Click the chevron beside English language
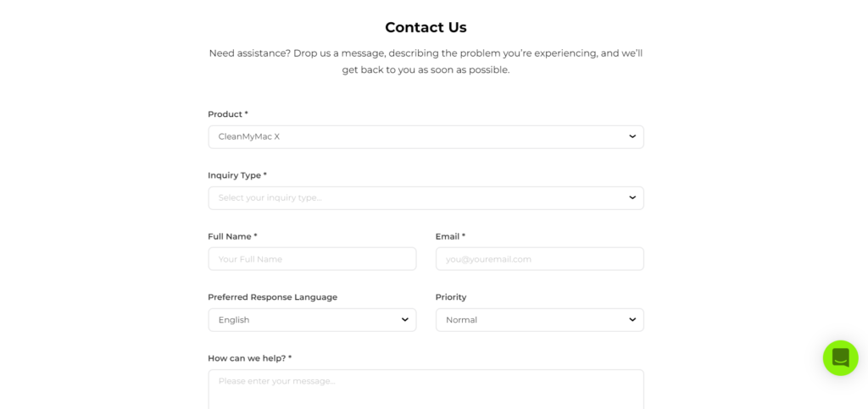The image size is (868, 409). (405, 319)
